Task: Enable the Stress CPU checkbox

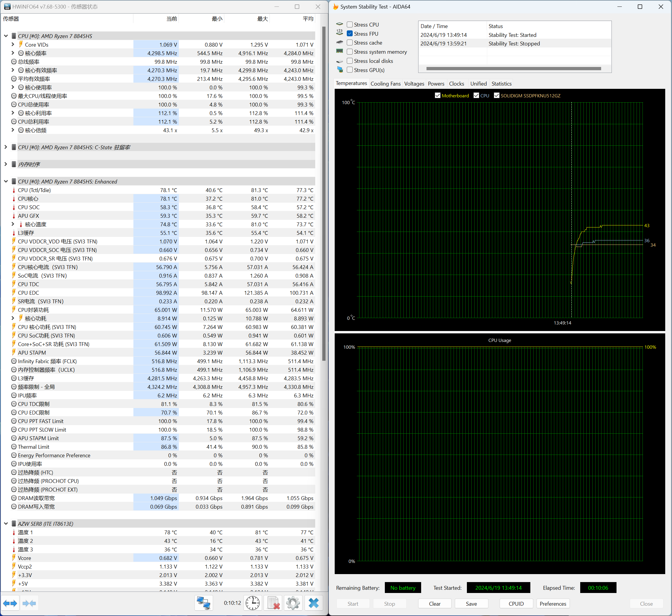Action: coord(349,24)
